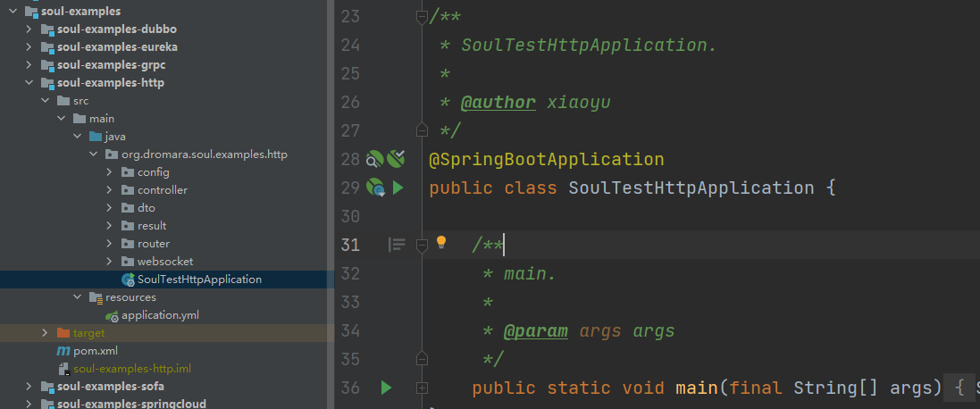
Task: Click the @param tag in Javadoc
Action: pyautogui.click(x=536, y=331)
